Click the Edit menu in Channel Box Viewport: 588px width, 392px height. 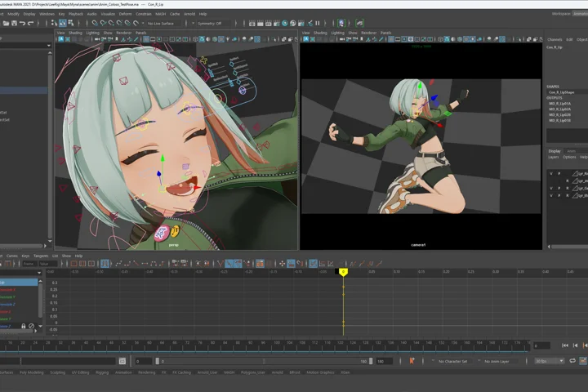[x=569, y=39]
